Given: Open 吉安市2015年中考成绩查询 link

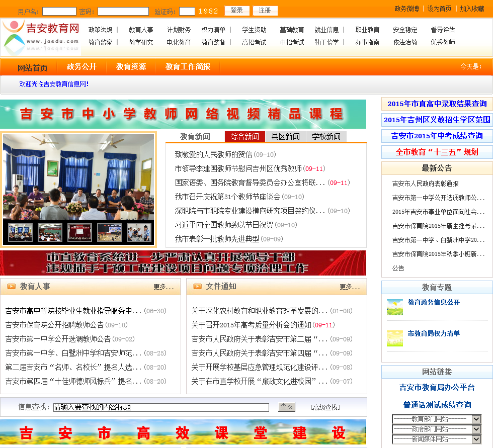Looking at the screenshot, I should tap(437, 136).
